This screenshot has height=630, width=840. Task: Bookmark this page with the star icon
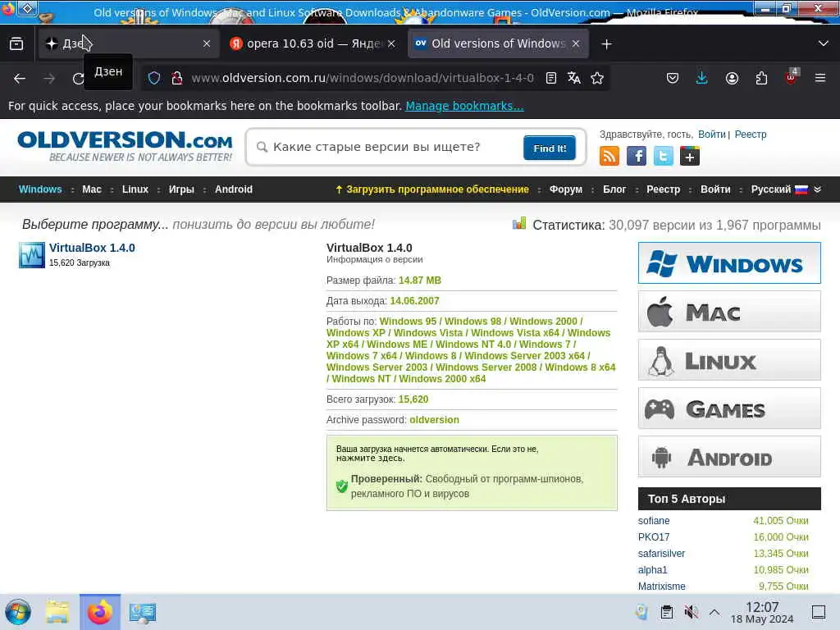point(597,78)
